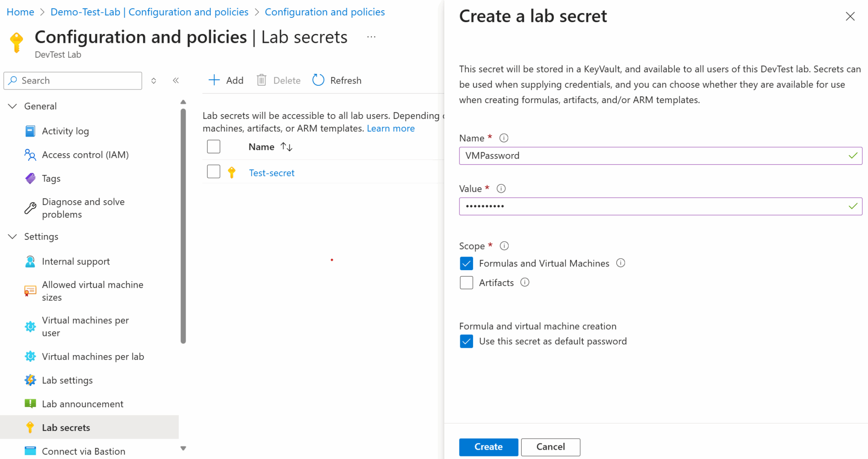Collapse the General section
Viewport: 868px width, 459px height.
(x=12, y=106)
